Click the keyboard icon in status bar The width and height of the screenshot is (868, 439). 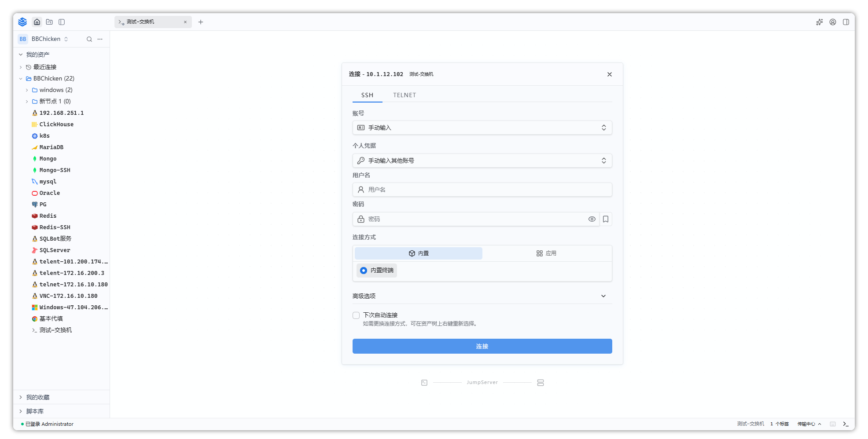pos(833,424)
